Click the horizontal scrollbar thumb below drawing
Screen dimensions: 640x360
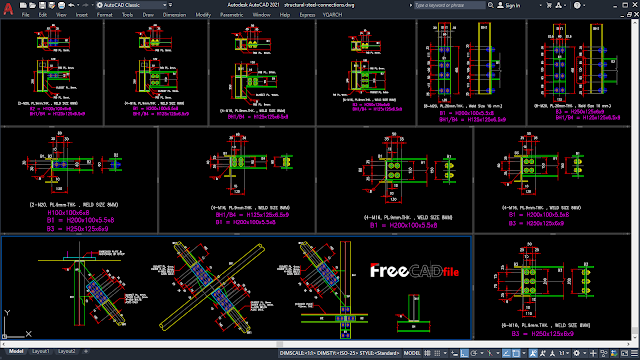tap(280, 344)
